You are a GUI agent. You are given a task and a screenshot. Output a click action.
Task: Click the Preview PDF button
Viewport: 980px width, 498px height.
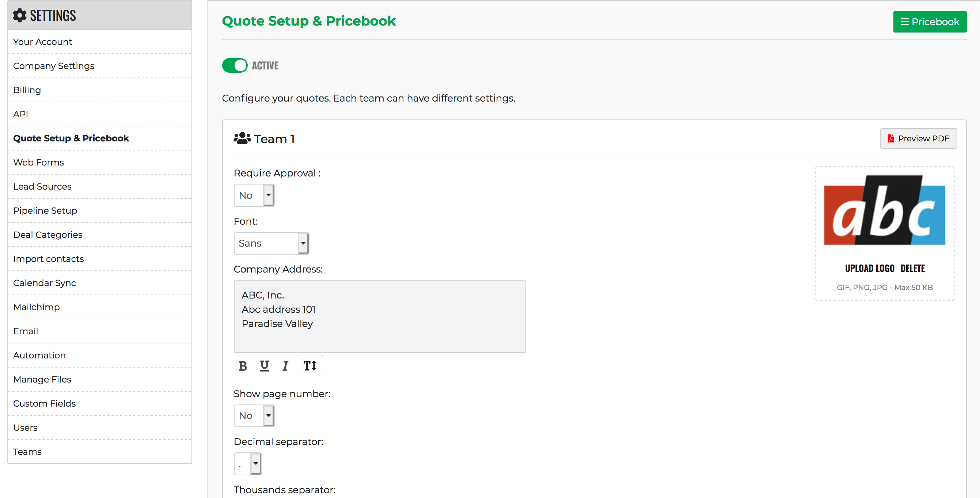(x=918, y=138)
